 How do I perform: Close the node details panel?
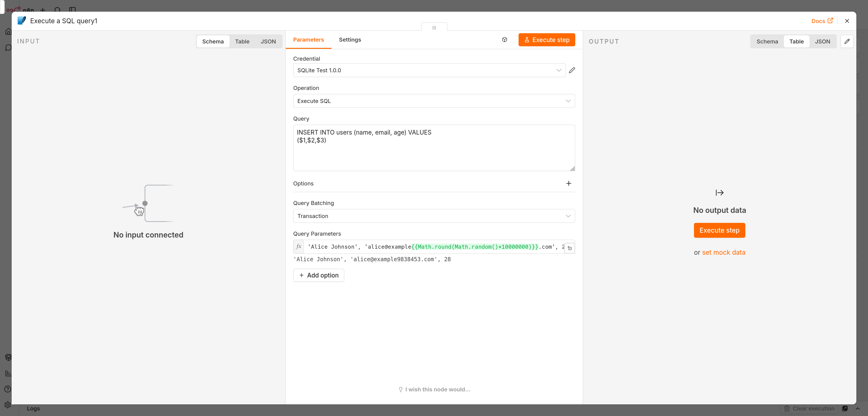tap(847, 21)
